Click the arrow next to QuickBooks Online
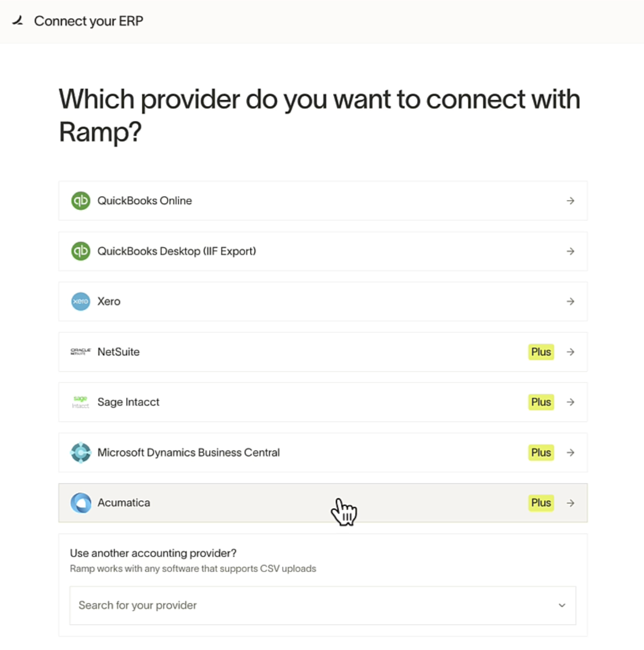The width and height of the screenshot is (644, 650). 571,201
